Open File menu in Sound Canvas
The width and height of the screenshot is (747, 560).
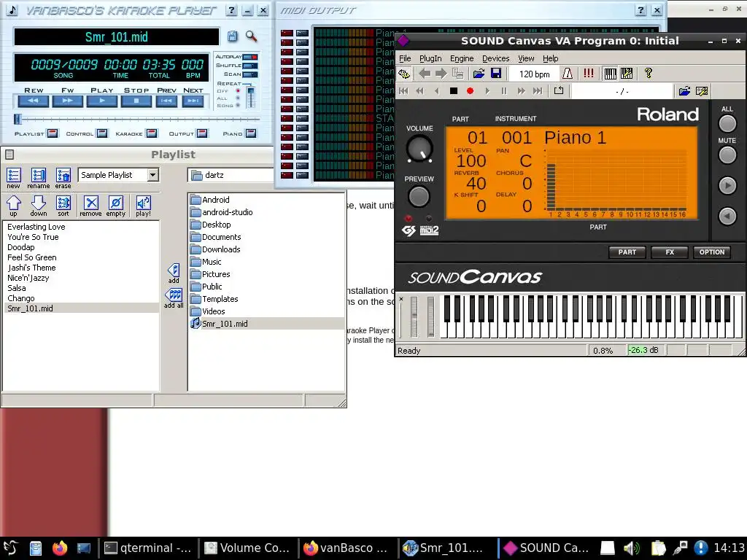405,58
